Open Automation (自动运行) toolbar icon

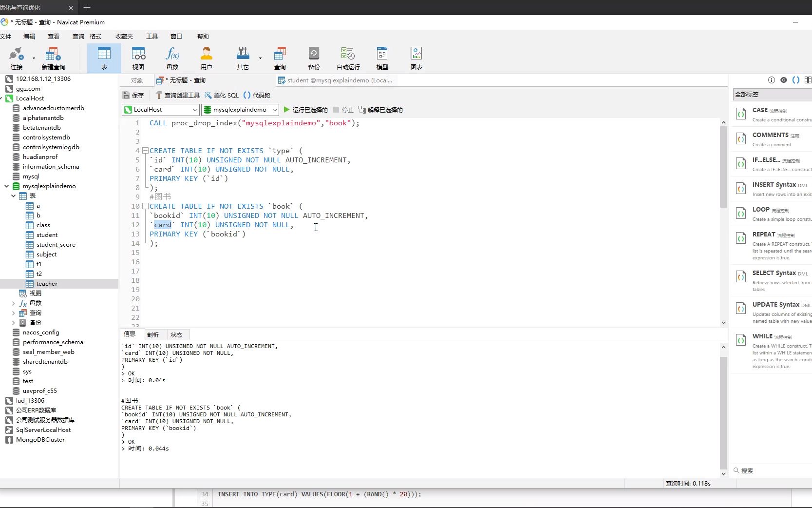pyautogui.click(x=348, y=58)
